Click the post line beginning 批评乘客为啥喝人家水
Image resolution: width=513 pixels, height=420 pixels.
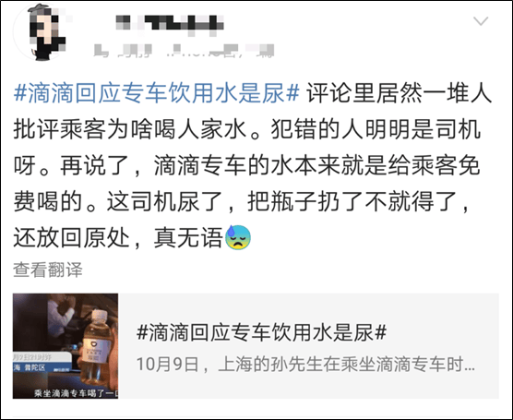pyautogui.click(x=247, y=129)
